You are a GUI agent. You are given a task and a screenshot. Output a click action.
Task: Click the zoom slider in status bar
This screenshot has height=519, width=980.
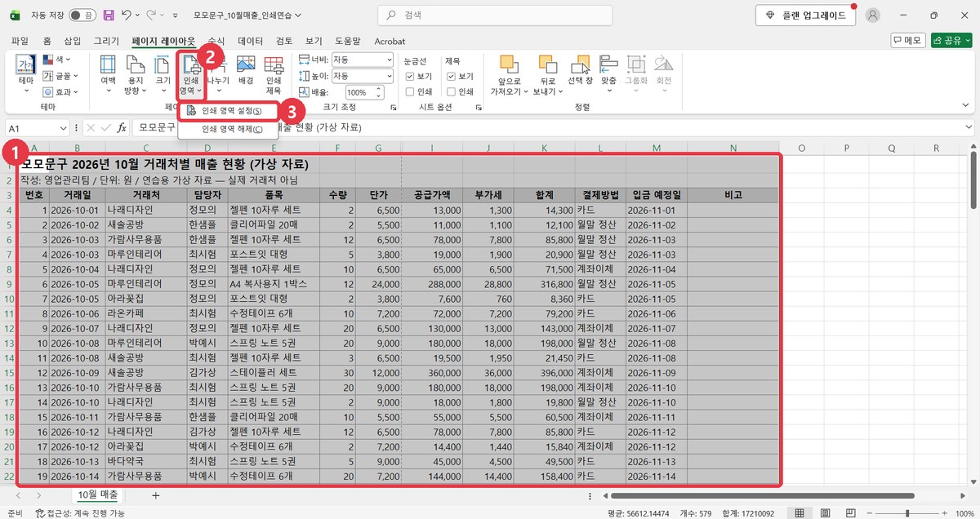[x=907, y=513]
